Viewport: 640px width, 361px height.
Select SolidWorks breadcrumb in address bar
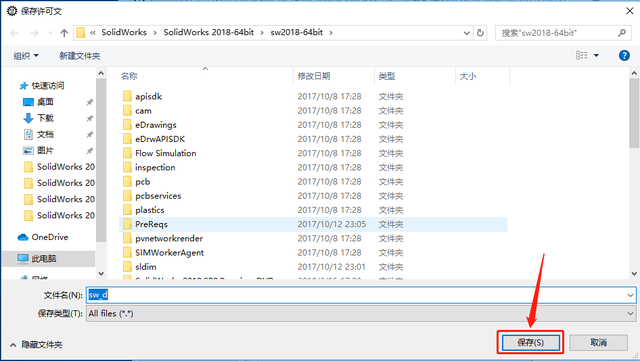click(124, 32)
